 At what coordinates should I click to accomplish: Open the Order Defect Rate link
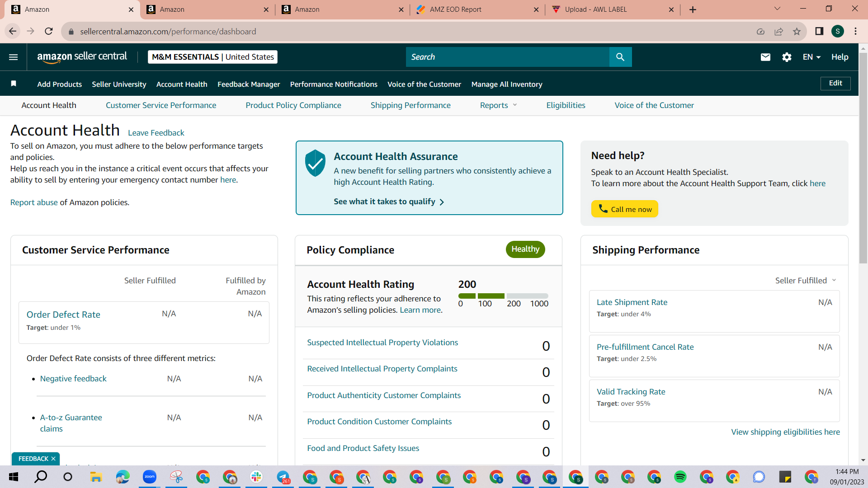pyautogui.click(x=63, y=314)
